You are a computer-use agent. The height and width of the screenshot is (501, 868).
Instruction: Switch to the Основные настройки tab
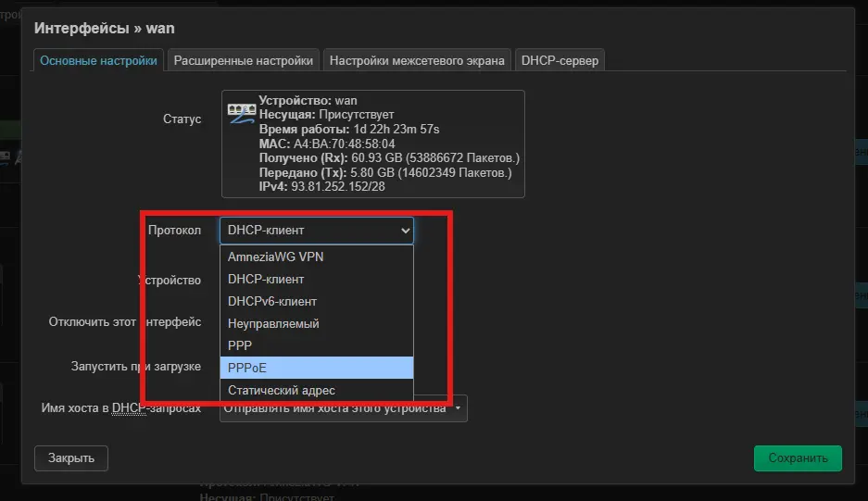click(x=98, y=60)
